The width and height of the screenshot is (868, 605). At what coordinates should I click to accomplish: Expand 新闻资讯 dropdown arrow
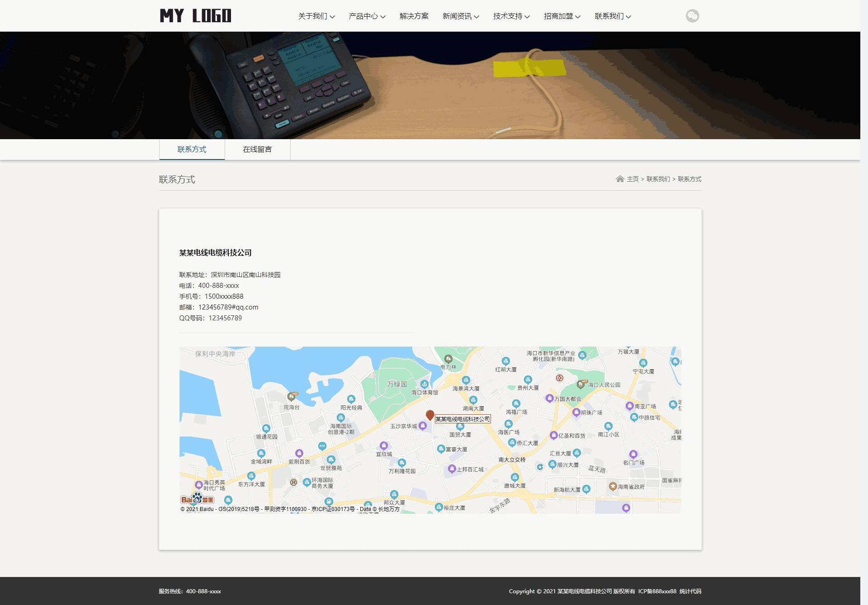476,17
